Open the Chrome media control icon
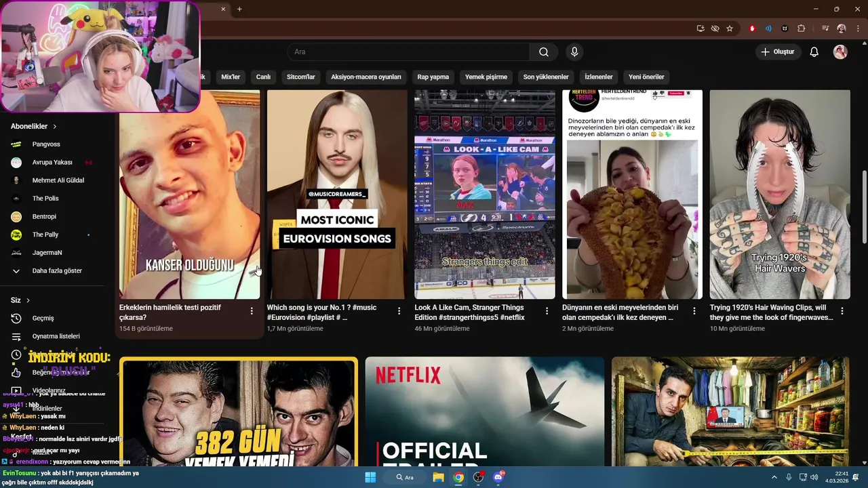The image size is (868, 488). tap(825, 28)
